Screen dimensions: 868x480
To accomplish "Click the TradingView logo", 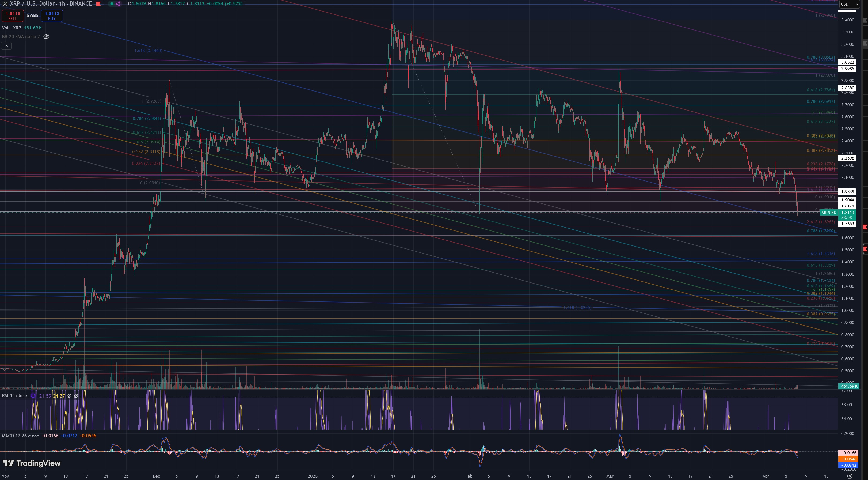I will point(32,463).
